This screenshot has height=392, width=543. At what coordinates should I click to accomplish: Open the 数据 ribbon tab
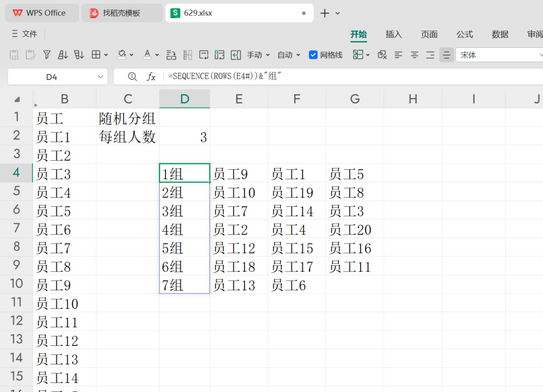[500, 34]
